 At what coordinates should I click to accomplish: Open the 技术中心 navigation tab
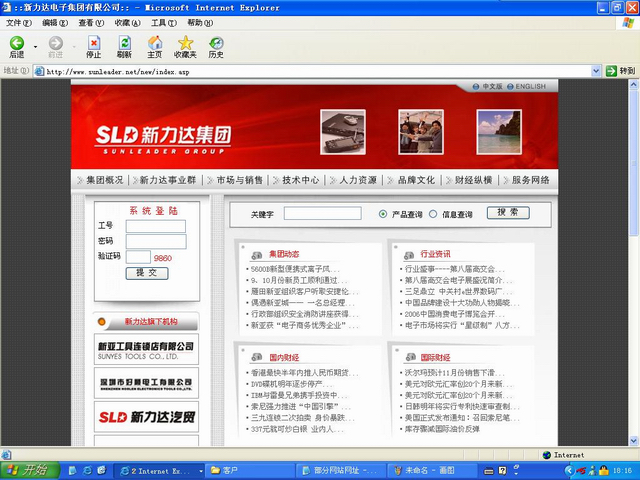(x=300, y=180)
